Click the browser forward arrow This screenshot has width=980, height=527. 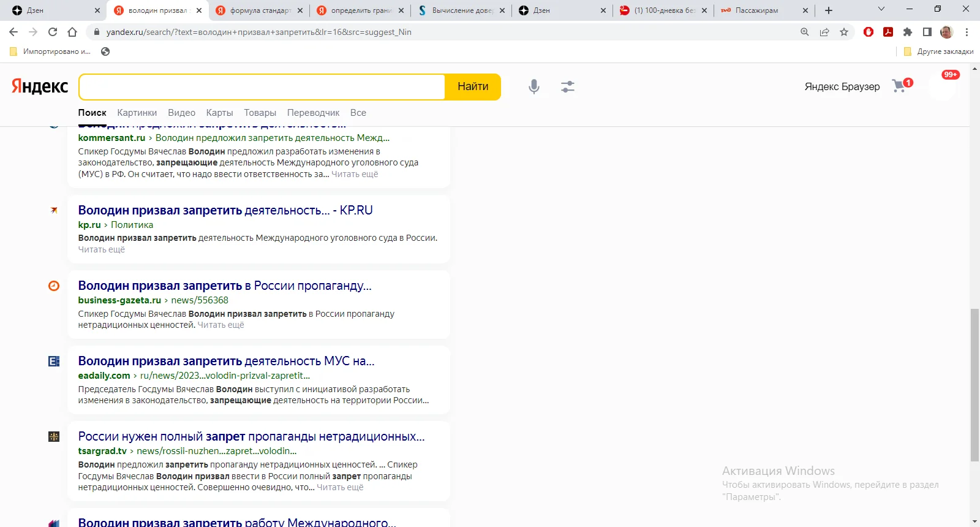[33, 32]
